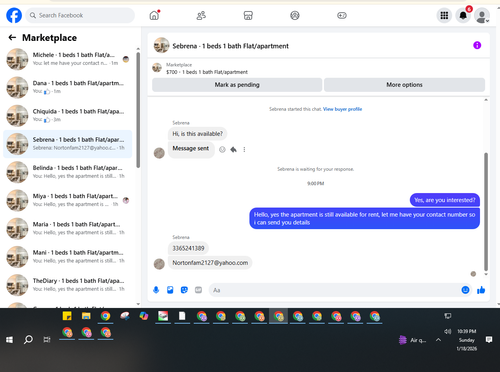
Task: React to the 'Message sent' bubble
Action: [x=222, y=149]
